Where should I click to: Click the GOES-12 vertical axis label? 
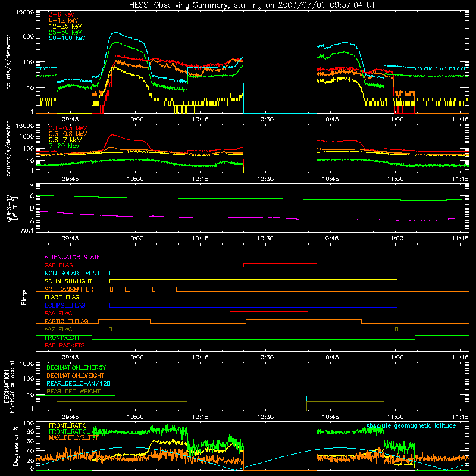(x=12, y=208)
